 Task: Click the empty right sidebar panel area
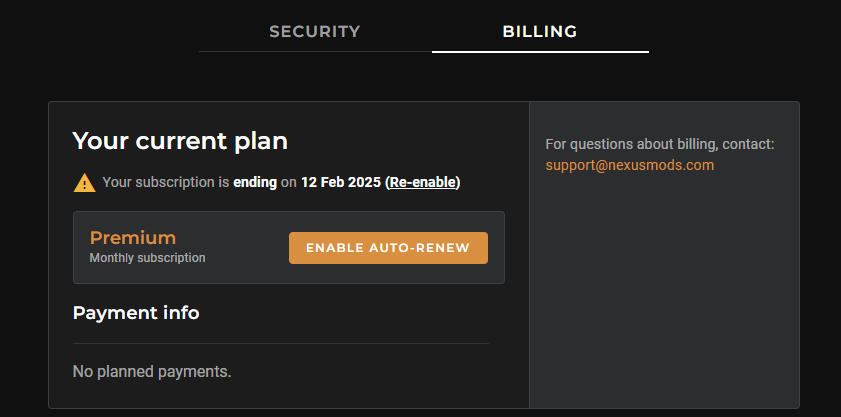click(664, 300)
